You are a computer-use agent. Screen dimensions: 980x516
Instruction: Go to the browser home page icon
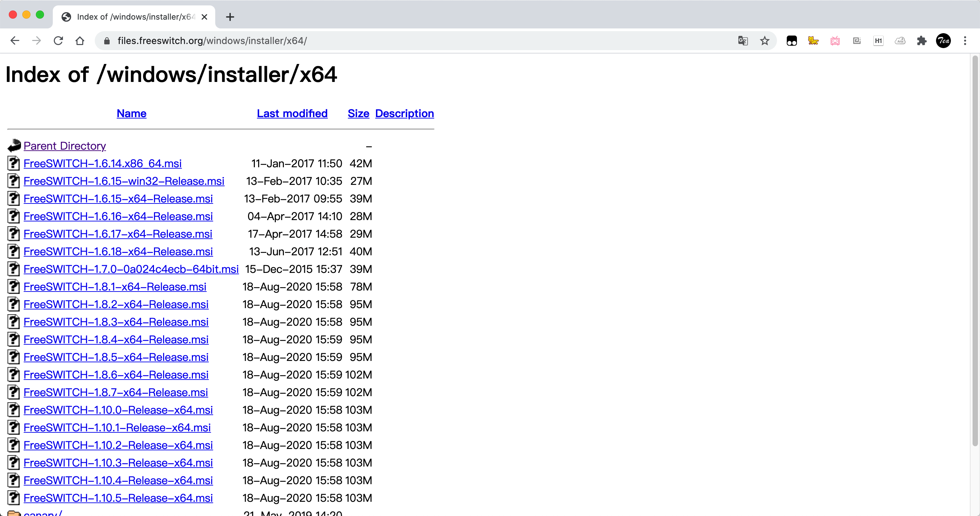[80, 41]
